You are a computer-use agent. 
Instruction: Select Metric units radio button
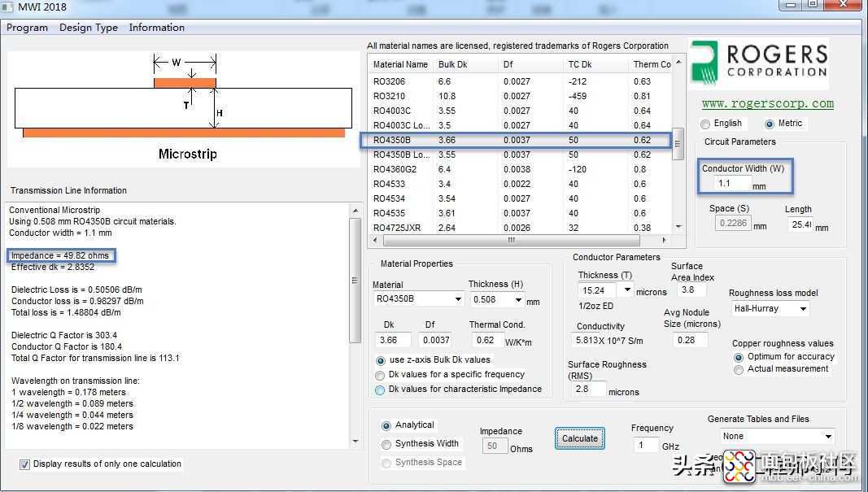(769, 124)
